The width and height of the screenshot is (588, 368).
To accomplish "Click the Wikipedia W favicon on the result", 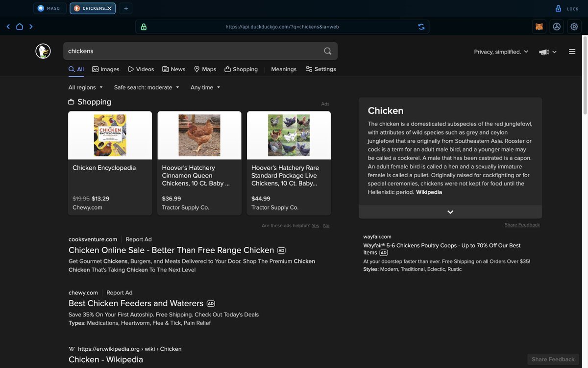I will pos(72,349).
